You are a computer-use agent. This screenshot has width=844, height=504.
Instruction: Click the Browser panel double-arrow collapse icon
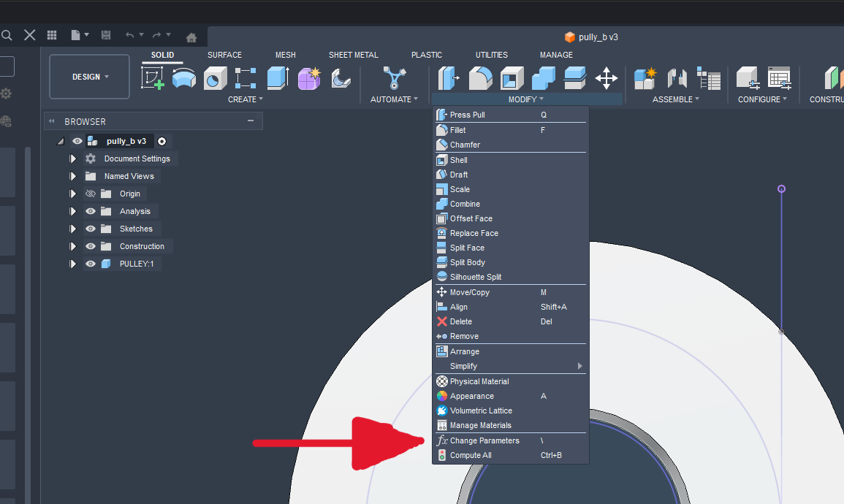[x=52, y=121]
